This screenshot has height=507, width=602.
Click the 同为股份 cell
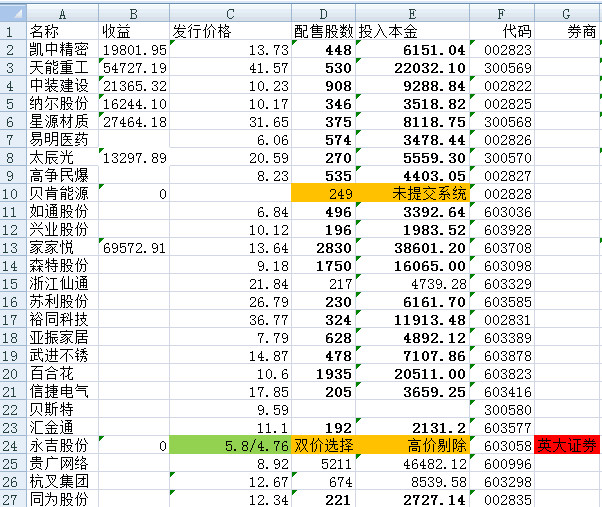[63, 499]
